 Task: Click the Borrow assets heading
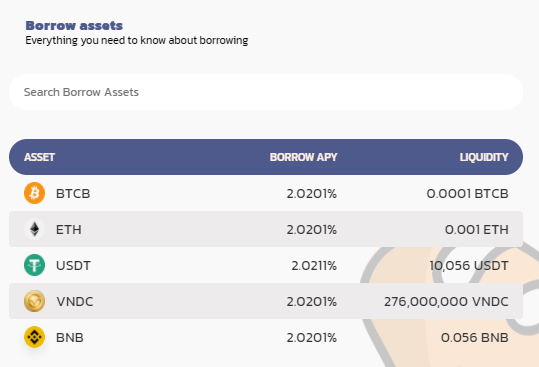click(x=74, y=25)
